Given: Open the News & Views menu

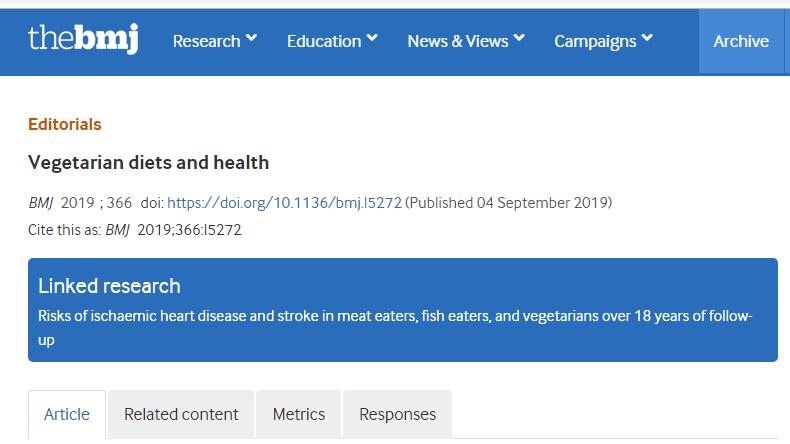Looking at the screenshot, I should tap(458, 41).
